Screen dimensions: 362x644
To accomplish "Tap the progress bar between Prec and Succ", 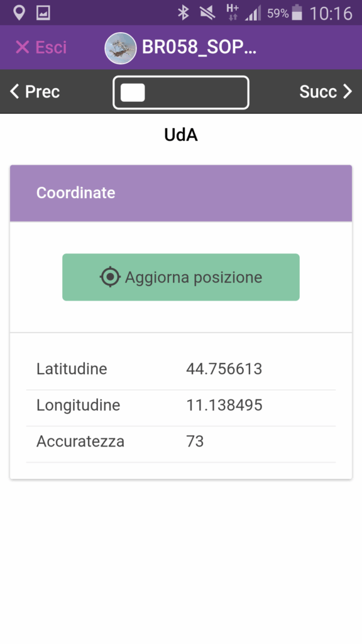I will coord(180,92).
